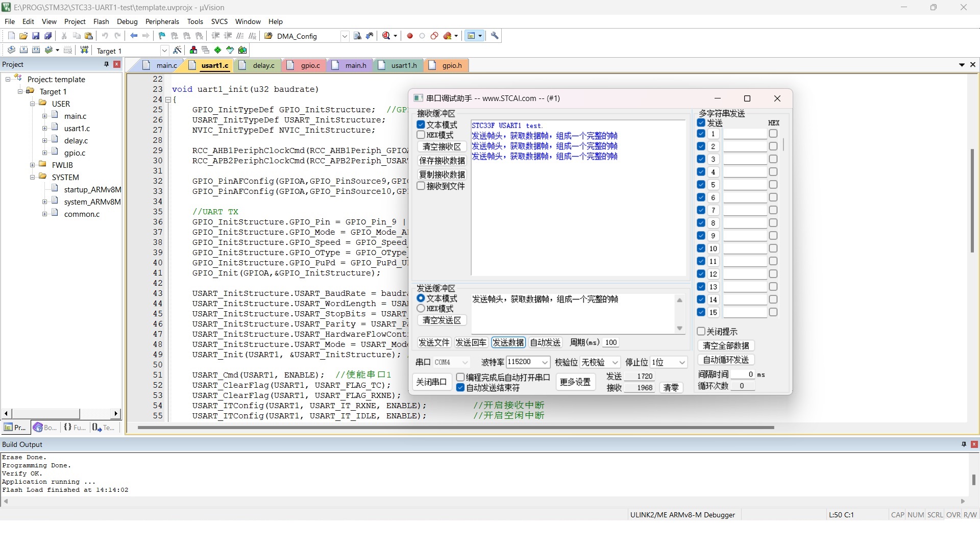Select send buffer HEX模式 radio button

tap(421, 308)
